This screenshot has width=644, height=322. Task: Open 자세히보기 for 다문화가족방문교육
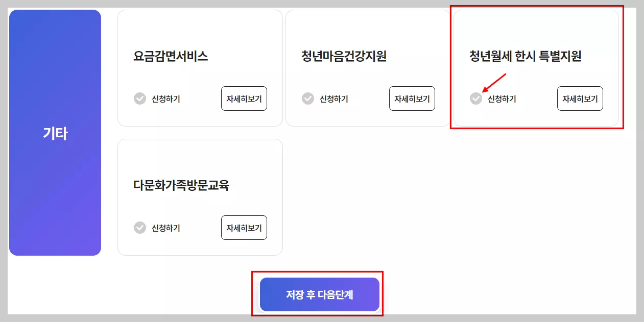pyautogui.click(x=244, y=228)
